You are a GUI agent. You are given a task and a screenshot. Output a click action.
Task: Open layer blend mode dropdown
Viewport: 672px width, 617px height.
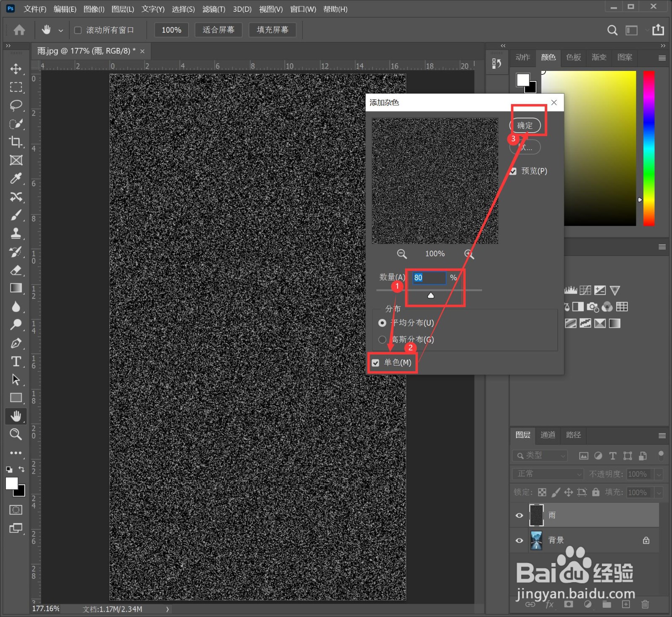click(x=548, y=474)
